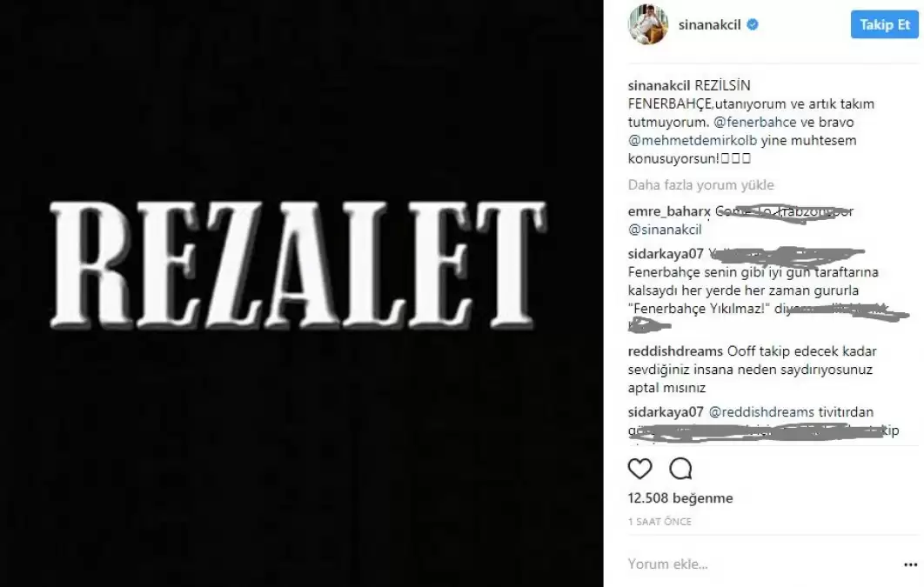The height and width of the screenshot is (587, 924).
Task: Open emre_baharx commenter profile
Action: (x=669, y=211)
